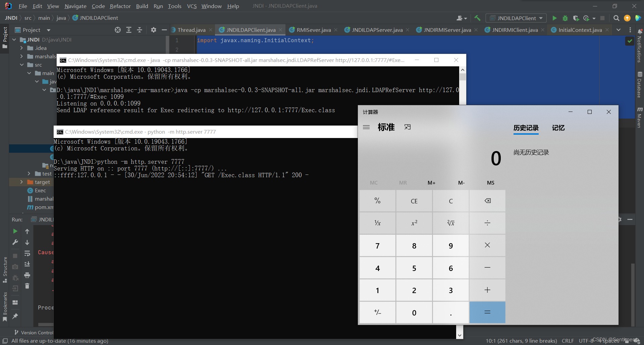This screenshot has width=644, height=345.
Task: Switch to the Calculator 记忆 memory tab
Action: tap(558, 128)
